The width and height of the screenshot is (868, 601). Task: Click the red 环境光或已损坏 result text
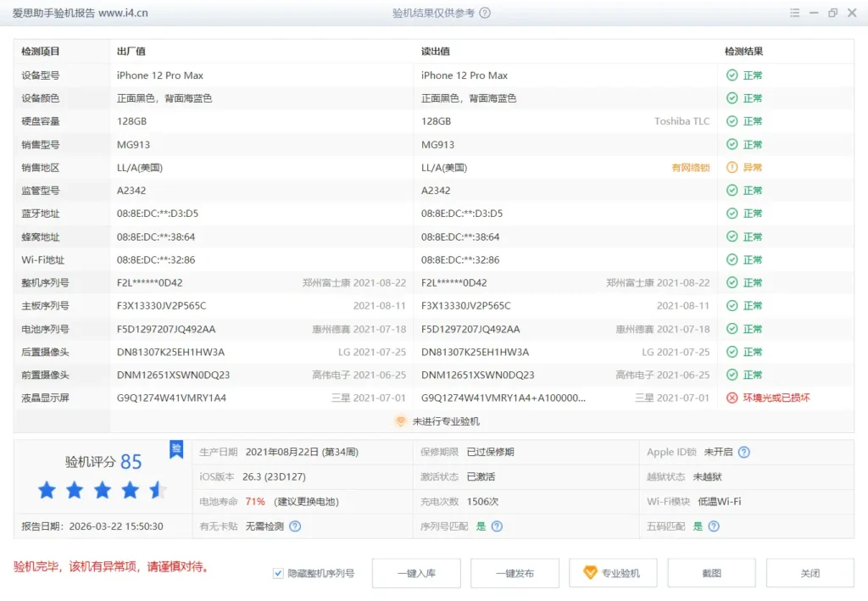(x=776, y=398)
